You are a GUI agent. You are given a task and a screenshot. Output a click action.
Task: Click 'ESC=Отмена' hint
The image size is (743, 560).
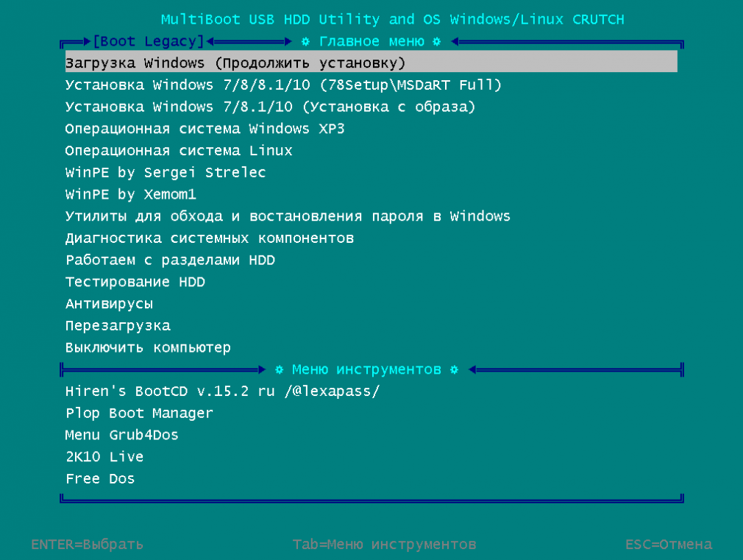point(669,544)
